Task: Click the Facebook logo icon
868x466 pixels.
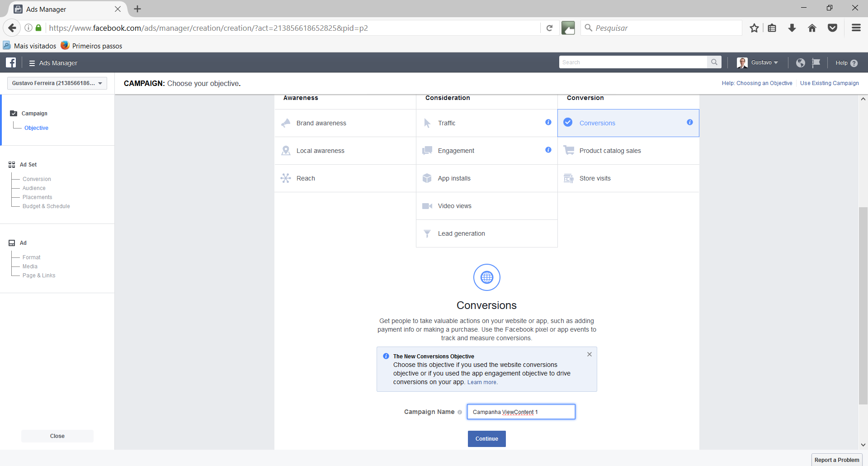Action: [x=11, y=62]
